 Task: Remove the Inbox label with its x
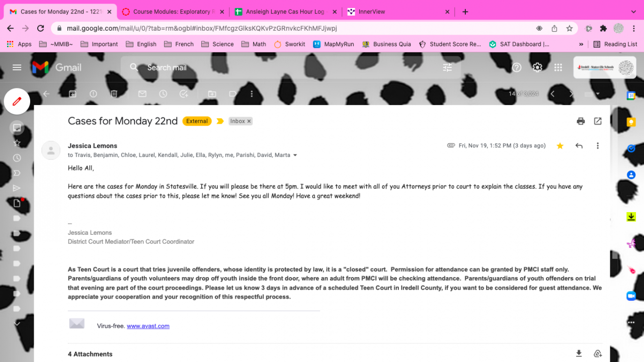click(x=249, y=121)
